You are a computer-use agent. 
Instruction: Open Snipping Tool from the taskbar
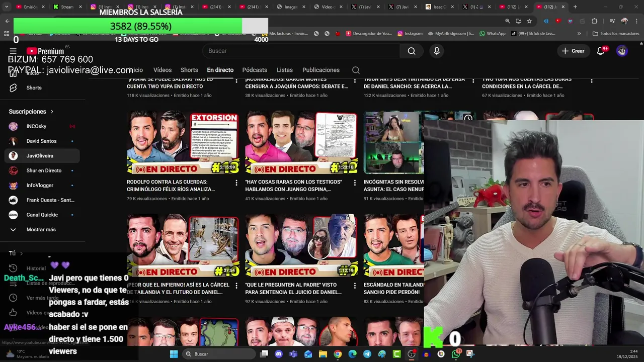[x=470, y=354]
